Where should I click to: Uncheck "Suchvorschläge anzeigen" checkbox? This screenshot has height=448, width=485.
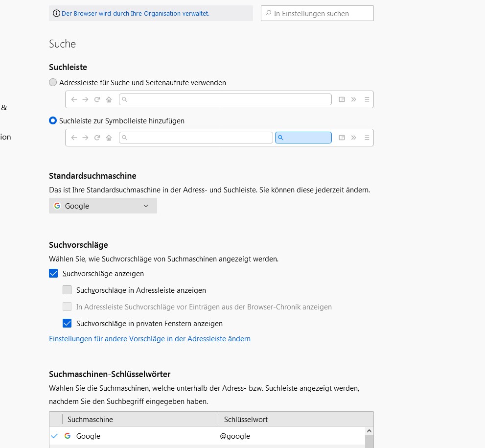[x=53, y=274]
